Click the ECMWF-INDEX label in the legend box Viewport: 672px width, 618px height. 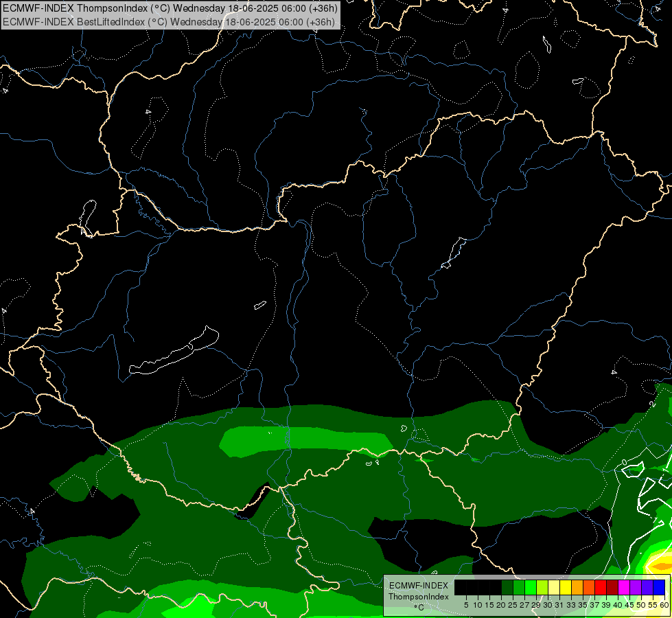[419, 586]
